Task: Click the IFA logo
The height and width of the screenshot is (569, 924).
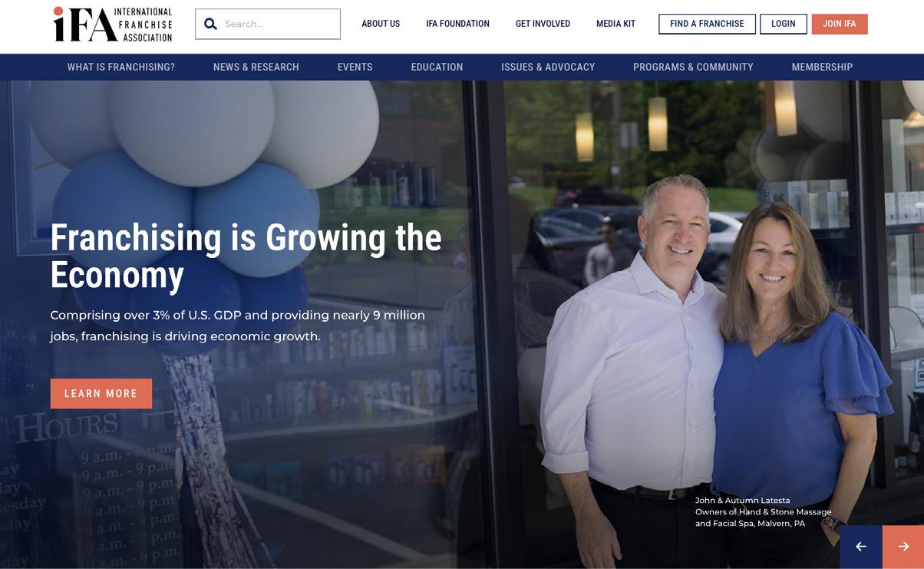Action: [113, 24]
